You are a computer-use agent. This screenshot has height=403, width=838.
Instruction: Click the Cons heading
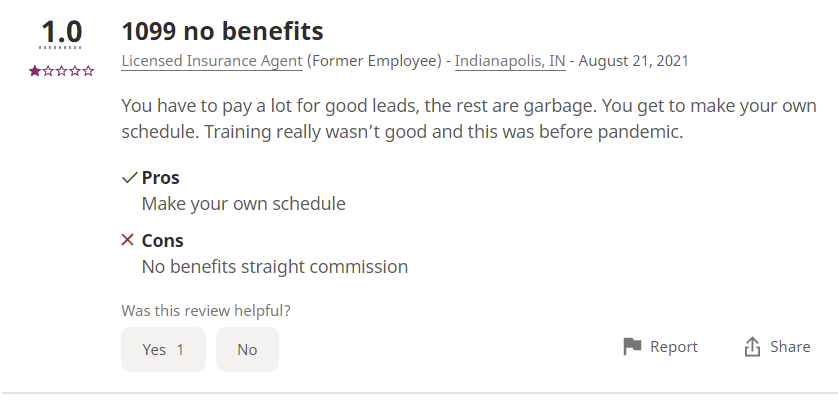pos(163,240)
